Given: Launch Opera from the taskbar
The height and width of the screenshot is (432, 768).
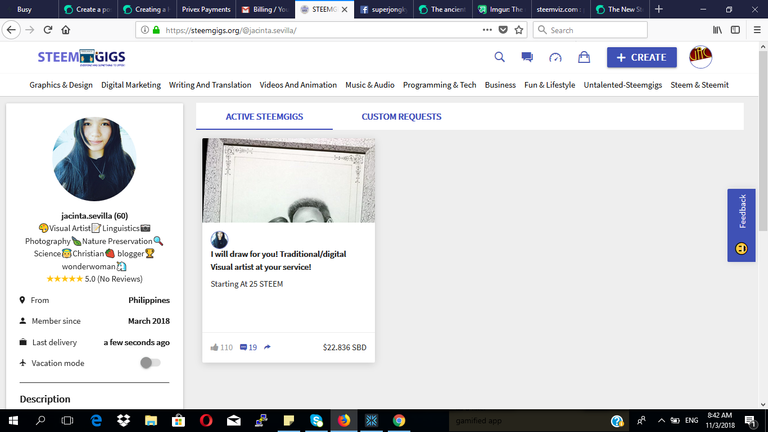Looking at the screenshot, I should pos(206,420).
